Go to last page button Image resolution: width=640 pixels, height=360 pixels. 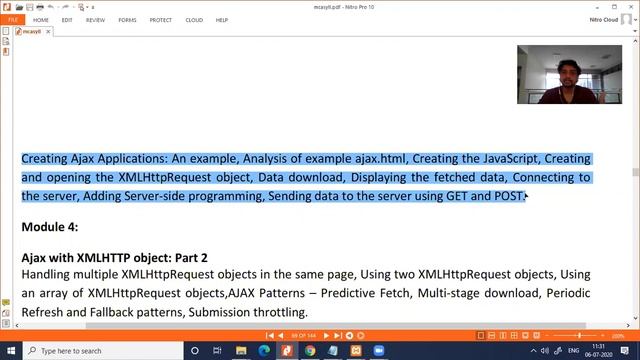(338, 336)
